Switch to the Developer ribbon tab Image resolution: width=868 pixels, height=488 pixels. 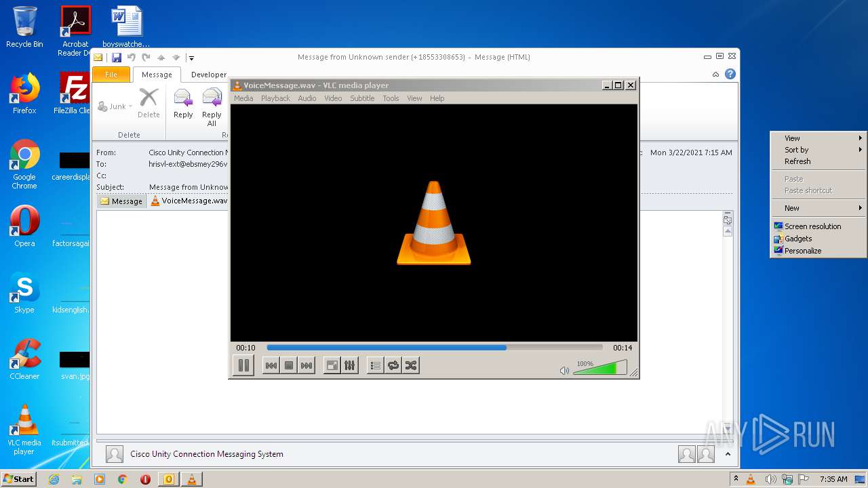coord(208,75)
